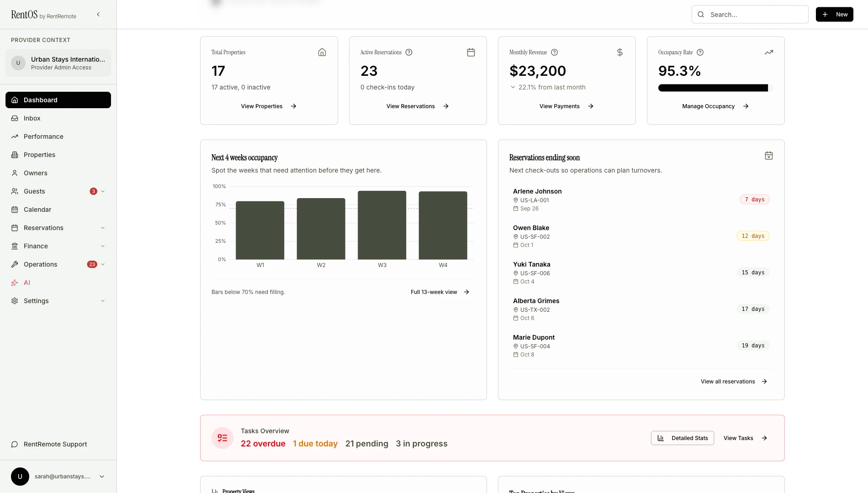Screen dimensions: 868x493
Task: Click the Owners person icon in sidebar
Action: pos(15,173)
